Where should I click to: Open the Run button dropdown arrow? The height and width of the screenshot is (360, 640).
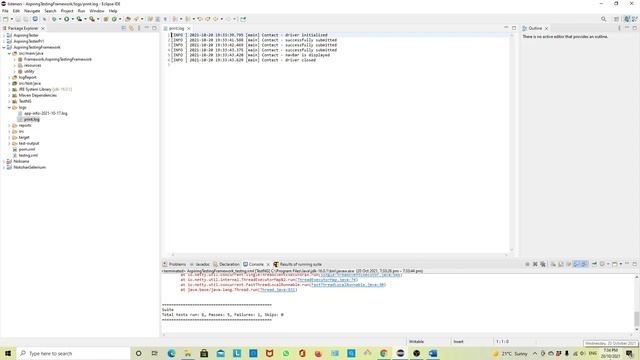click(72, 19)
